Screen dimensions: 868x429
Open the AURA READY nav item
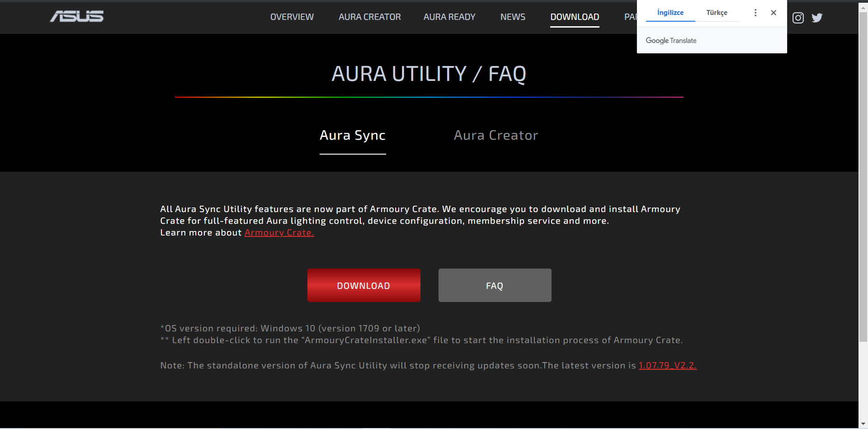point(449,17)
